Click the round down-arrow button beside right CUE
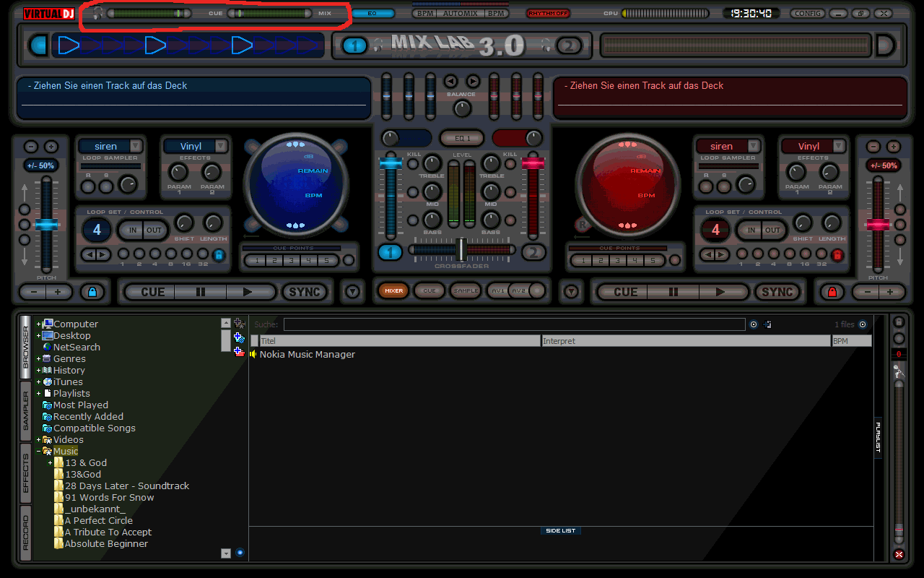 (572, 292)
